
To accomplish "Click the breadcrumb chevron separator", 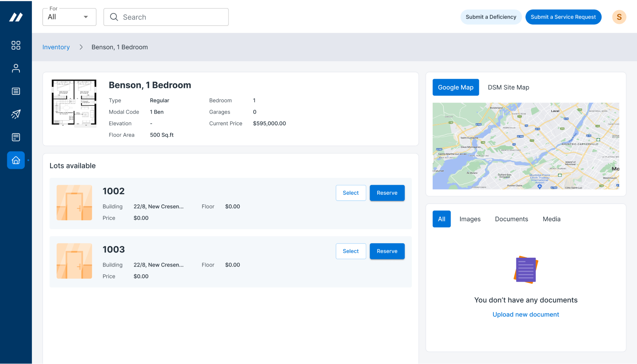I will tap(81, 47).
